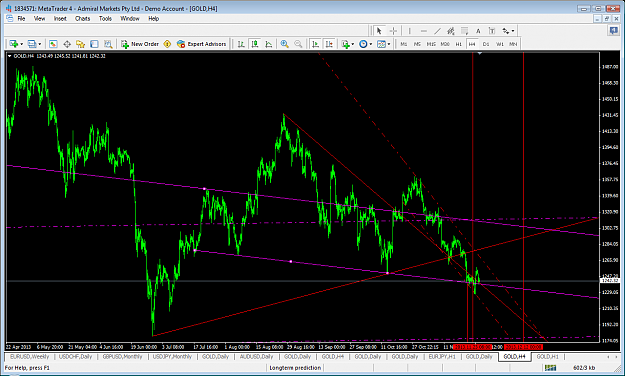Image resolution: width=625 pixels, height=376 pixels.
Task: Click the document icon beside File menu
Action: 10,18
